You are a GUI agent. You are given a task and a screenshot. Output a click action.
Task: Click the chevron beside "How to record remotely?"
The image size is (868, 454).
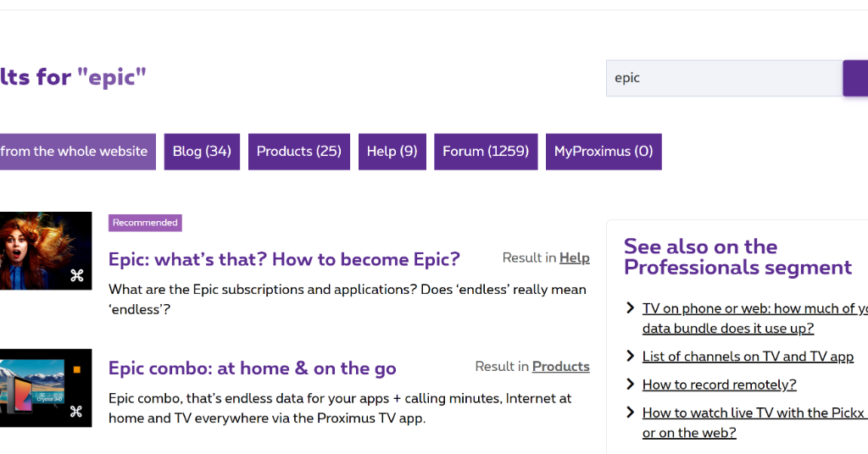[x=630, y=385]
